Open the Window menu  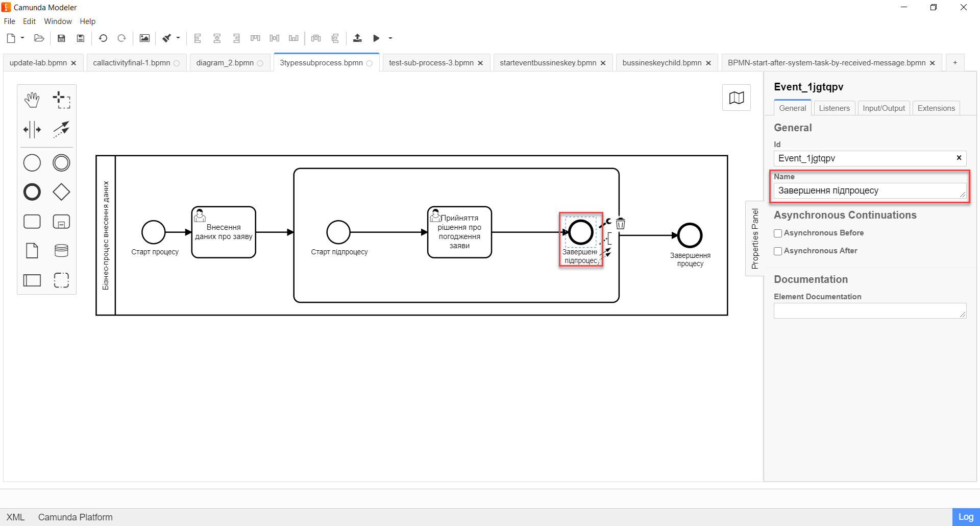[x=58, y=21]
